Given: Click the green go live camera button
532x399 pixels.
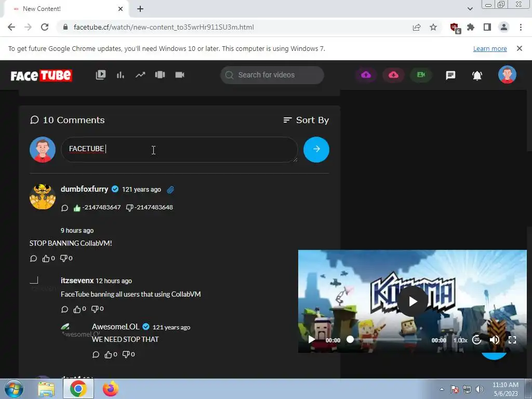Looking at the screenshot, I should click(421, 75).
